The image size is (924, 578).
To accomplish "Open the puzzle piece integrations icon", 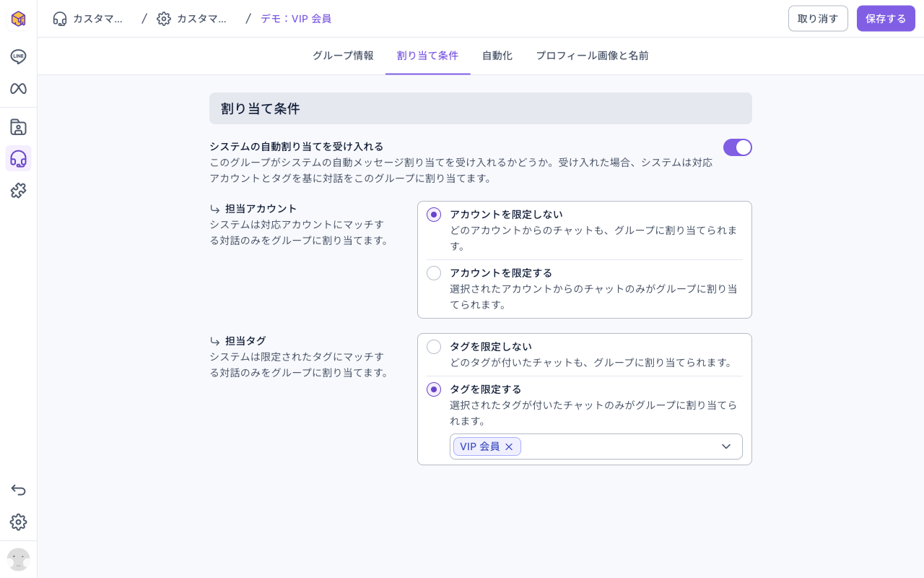I will click(x=18, y=191).
